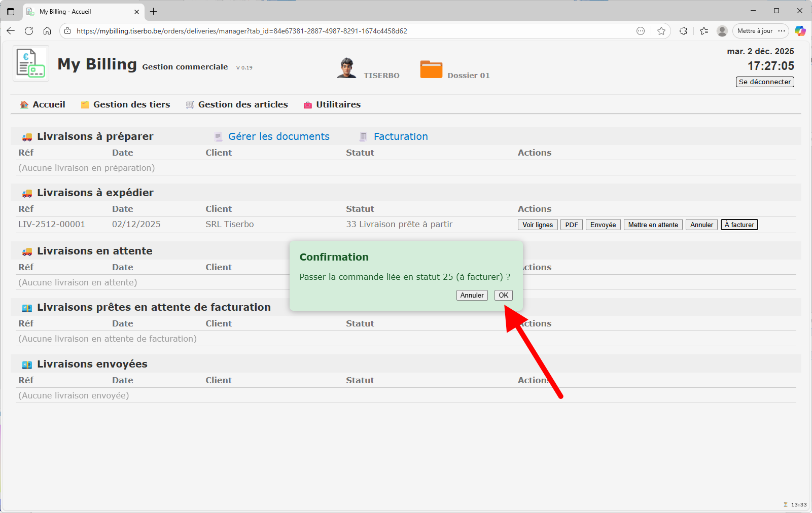Open the orange Dossier 01 folder icon
The image size is (812, 513).
pos(431,69)
